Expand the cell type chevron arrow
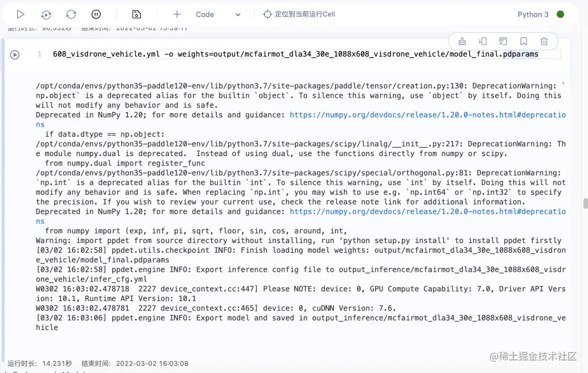Viewport: 588px width, 373px height. point(238,15)
